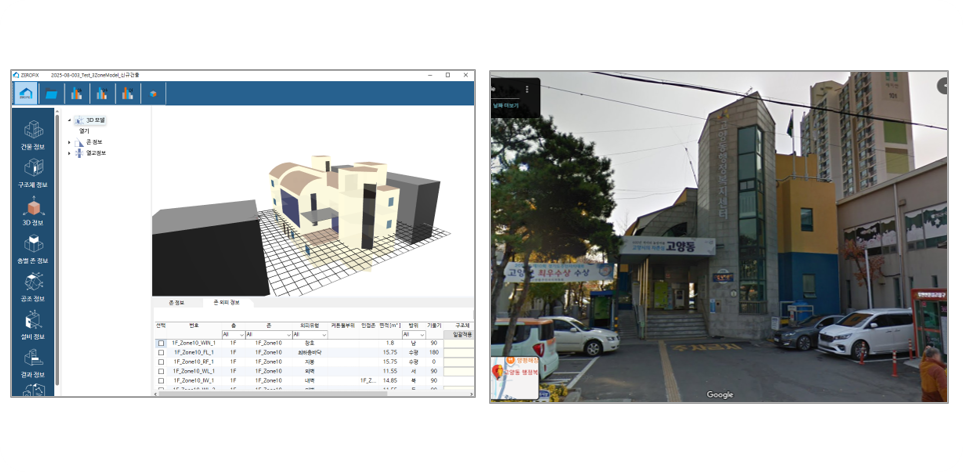
Task: Maximize the ZEROFIX window
Action: pos(448,75)
